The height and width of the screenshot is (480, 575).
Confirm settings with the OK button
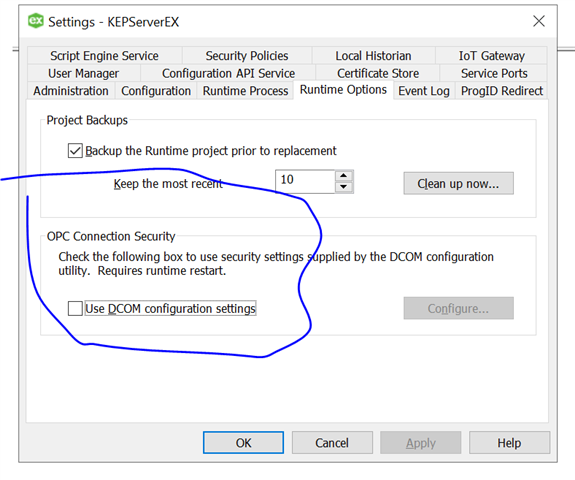click(243, 443)
